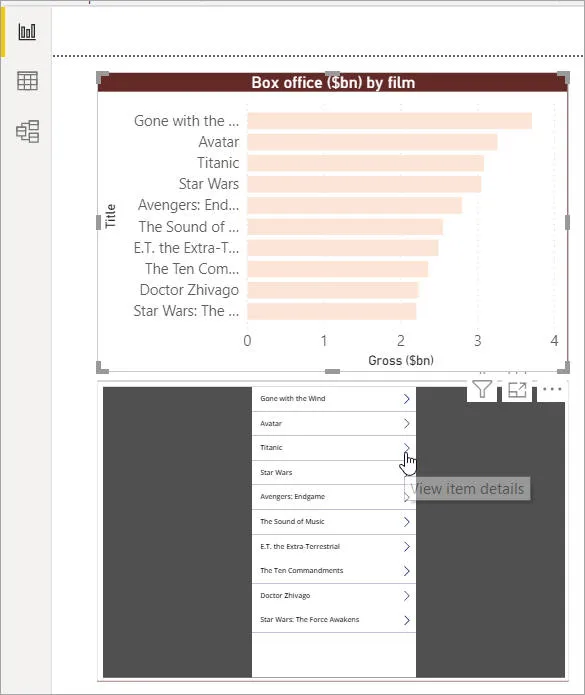The image size is (585, 695).
Task: Open Titanic item details chevron
Action: tap(406, 447)
